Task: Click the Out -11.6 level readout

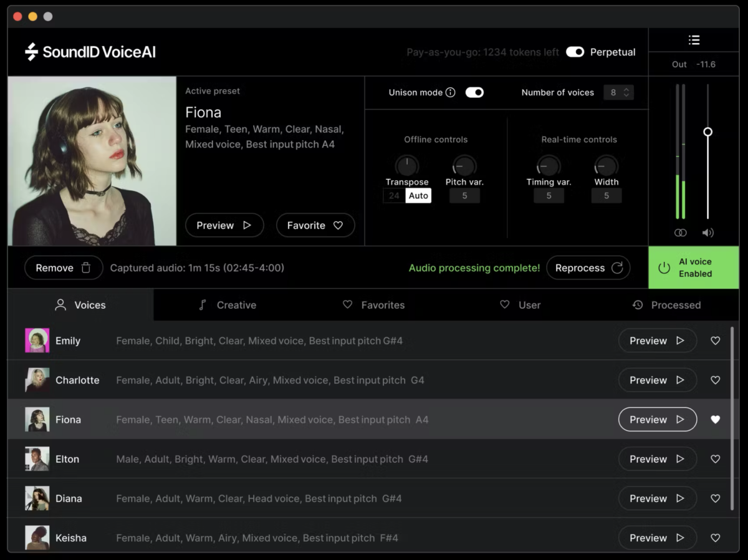Action: (x=694, y=64)
